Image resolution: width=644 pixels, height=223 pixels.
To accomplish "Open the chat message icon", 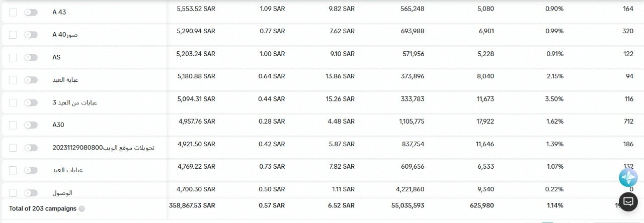I will pos(628,201).
